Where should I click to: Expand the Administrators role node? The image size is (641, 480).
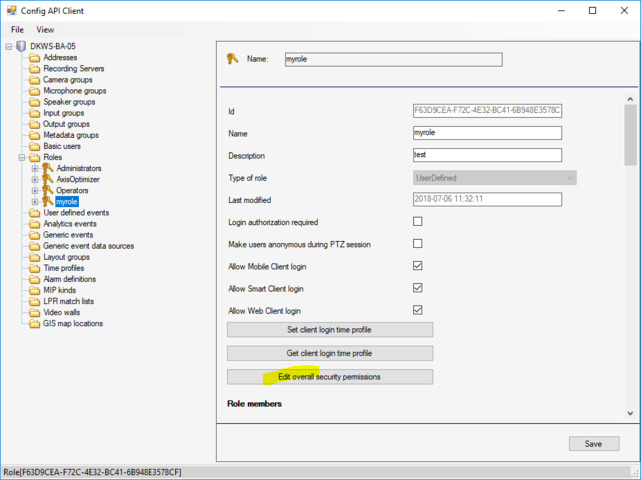click(35, 168)
